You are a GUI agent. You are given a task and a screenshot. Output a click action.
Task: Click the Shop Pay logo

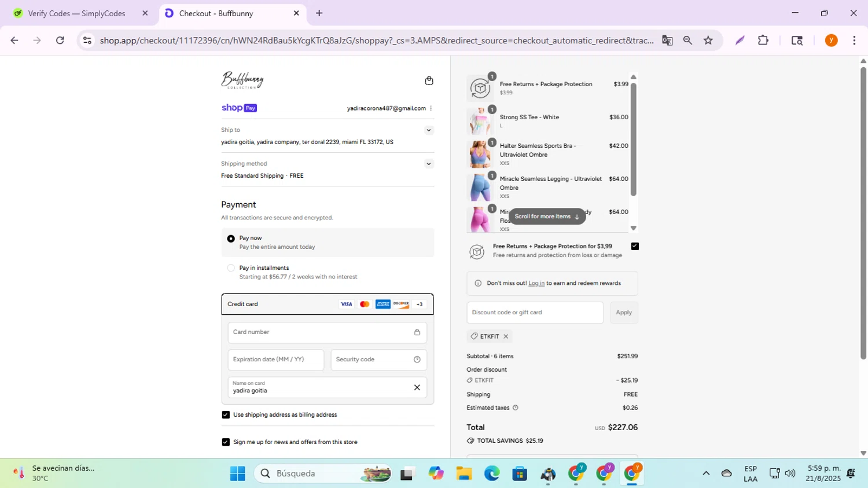(x=239, y=108)
